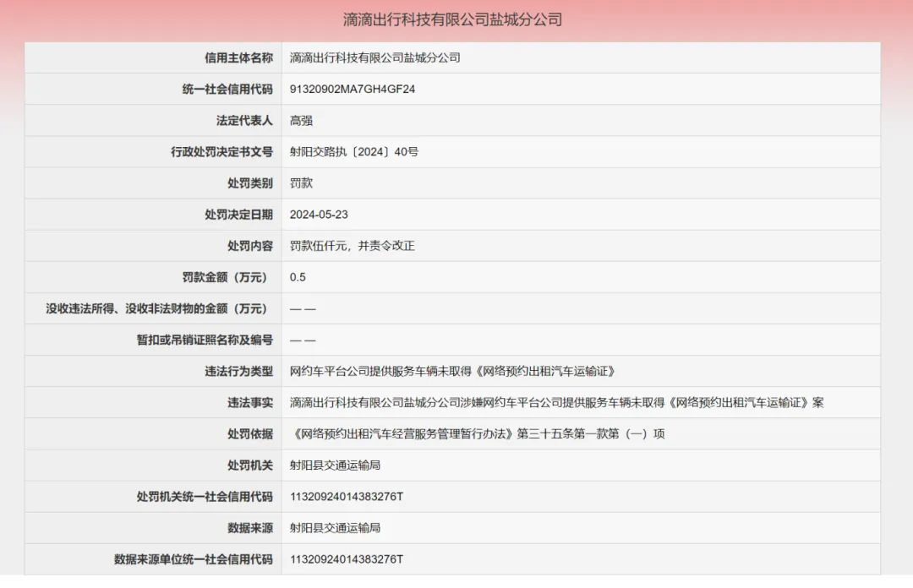
Task: Click the 信用主体名称 value cell
Action: point(581,57)
